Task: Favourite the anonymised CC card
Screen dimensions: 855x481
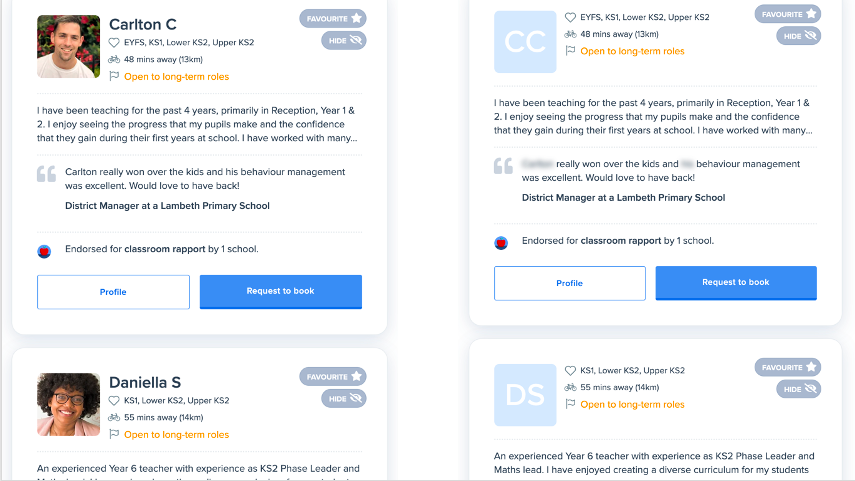Action: pyautogui.click(x=788, y=14)
